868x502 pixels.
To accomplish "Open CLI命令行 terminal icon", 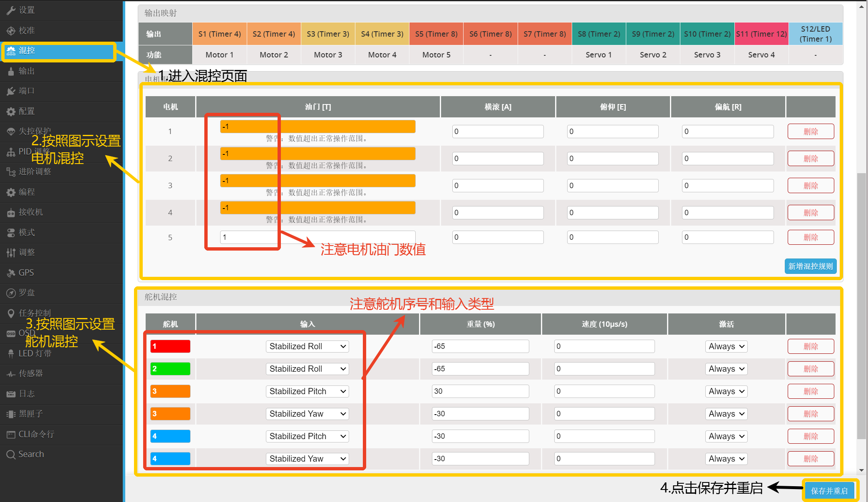I will point(11,435).
